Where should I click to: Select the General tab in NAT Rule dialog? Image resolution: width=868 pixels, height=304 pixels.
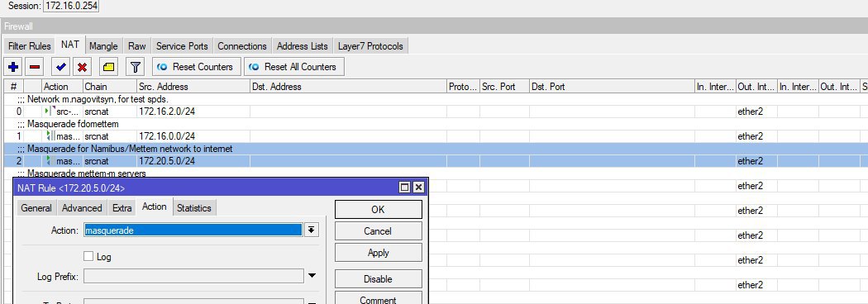[36, 208]
